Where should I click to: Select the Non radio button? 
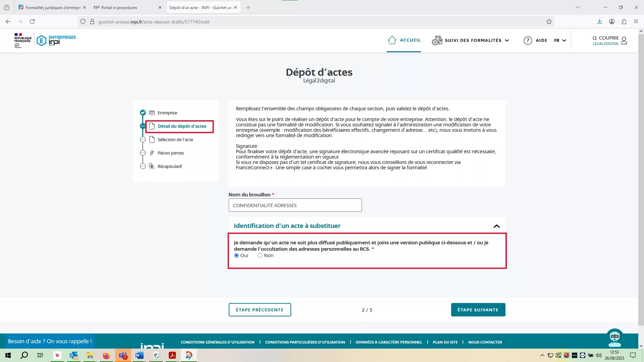coord(260,255)
